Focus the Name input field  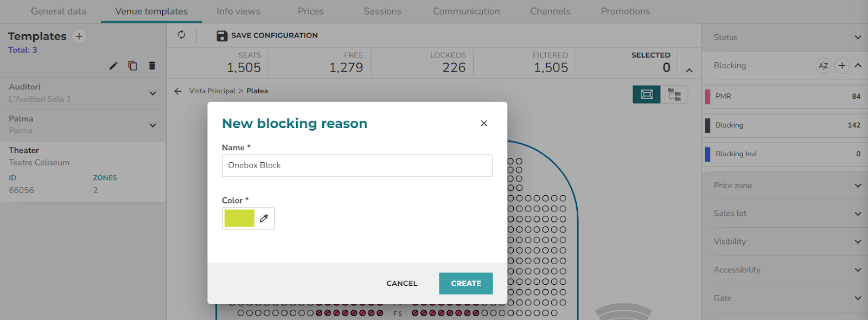[x=357, y=165]
